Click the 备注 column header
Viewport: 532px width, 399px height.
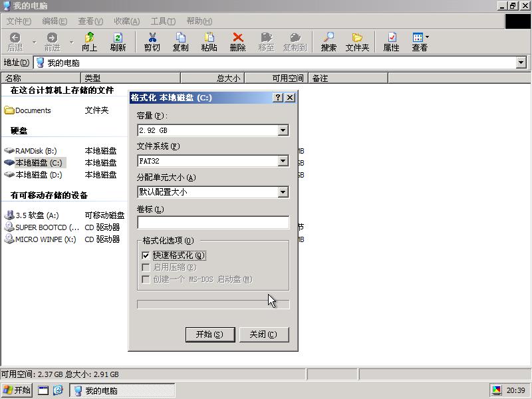(x=348, y=78)
